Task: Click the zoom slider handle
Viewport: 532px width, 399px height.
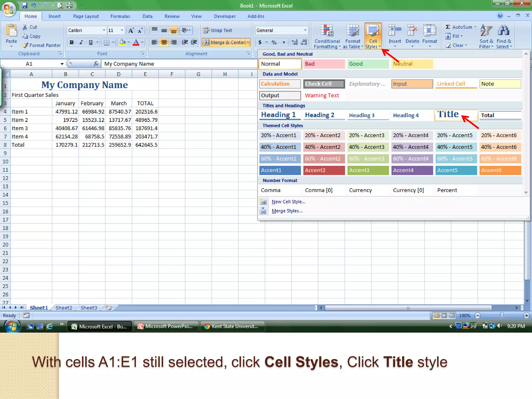Action: click(502, 315)
